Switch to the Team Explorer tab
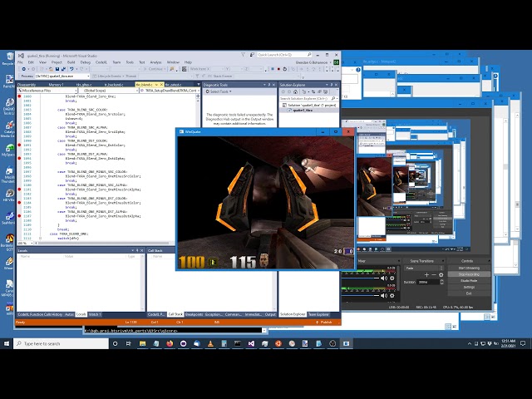 [318, 314]
